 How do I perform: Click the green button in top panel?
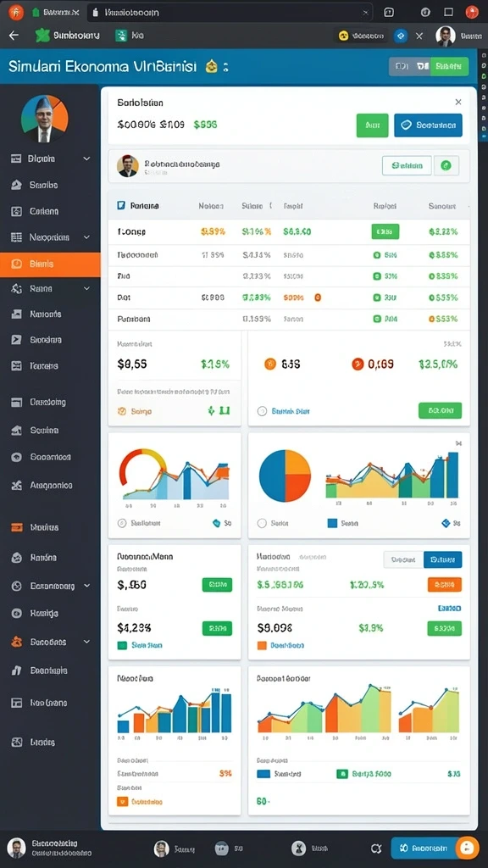[x=373, y=125]
